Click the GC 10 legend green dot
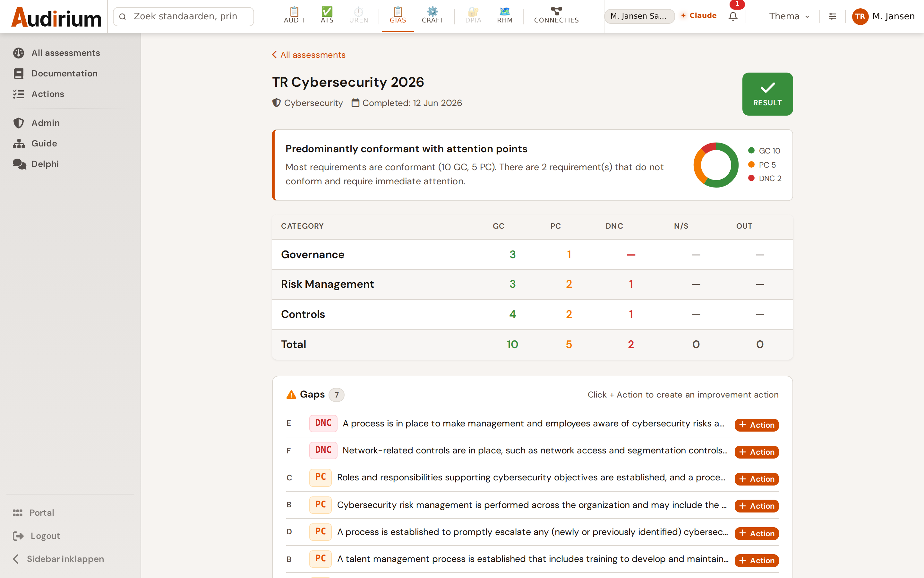The image size is (924, 578). click(751, 150)
